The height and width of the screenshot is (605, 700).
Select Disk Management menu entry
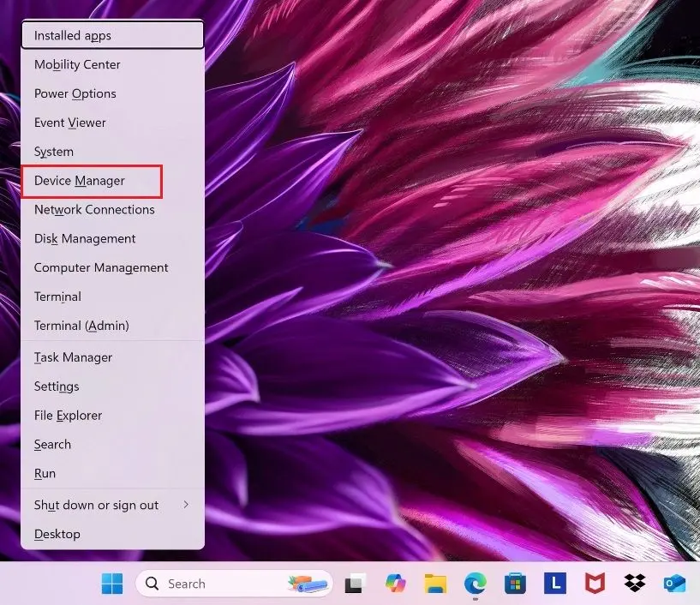coord(85,238)
